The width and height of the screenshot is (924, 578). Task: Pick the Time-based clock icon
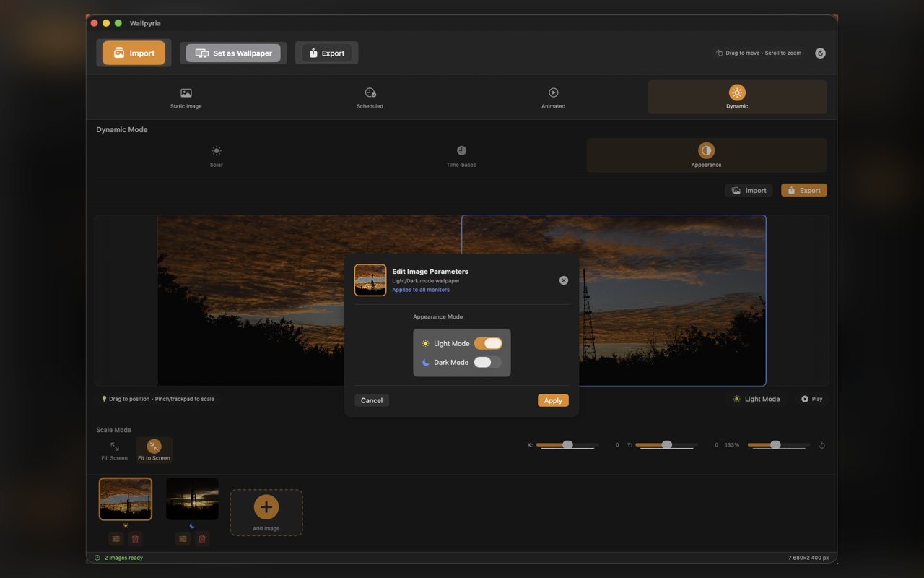(x=461, y=150)
